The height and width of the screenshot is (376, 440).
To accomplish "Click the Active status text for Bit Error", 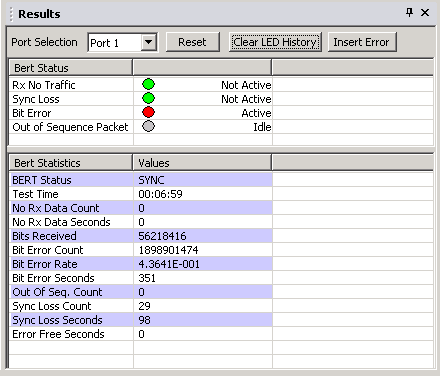I will click(x=256, y=113).
